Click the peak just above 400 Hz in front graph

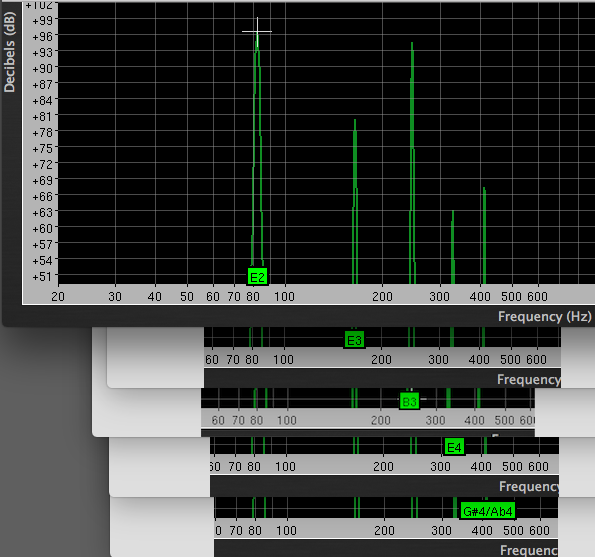484,236
